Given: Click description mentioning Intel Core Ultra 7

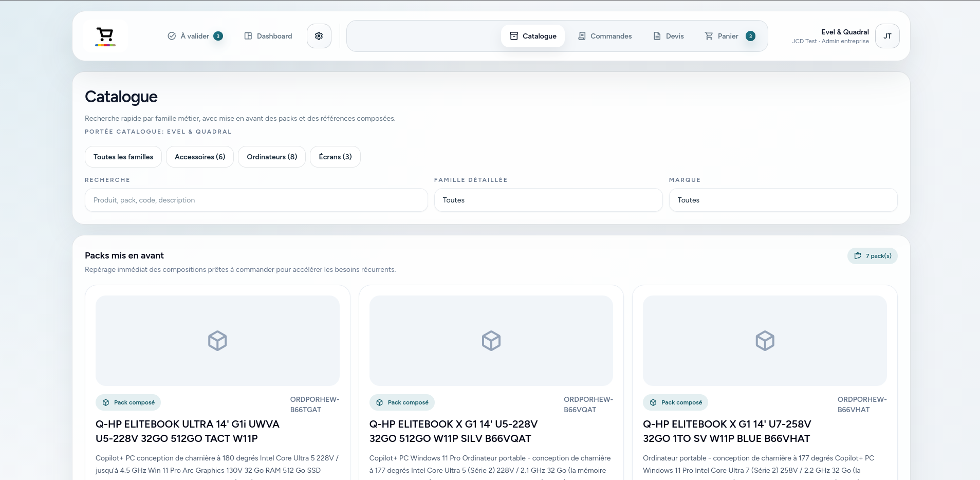Looking at the screenshot, I should pyautogui.click(x=765, y=466).
